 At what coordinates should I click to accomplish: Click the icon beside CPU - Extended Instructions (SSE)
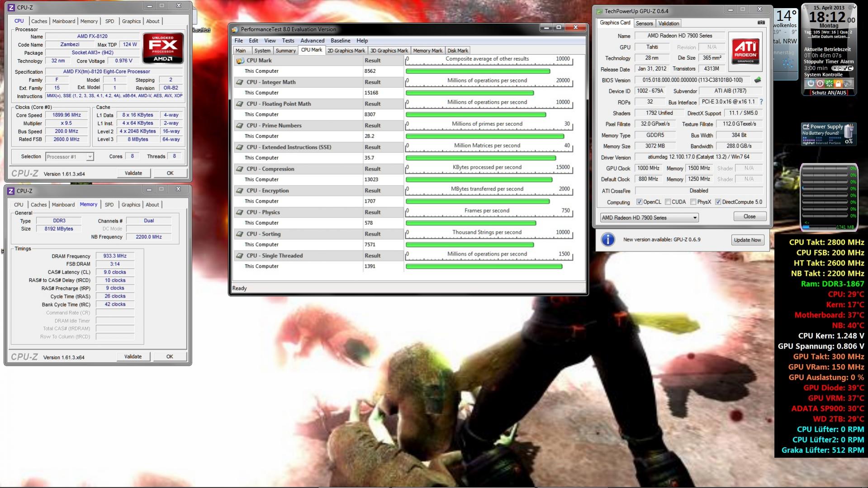point(240,147)
